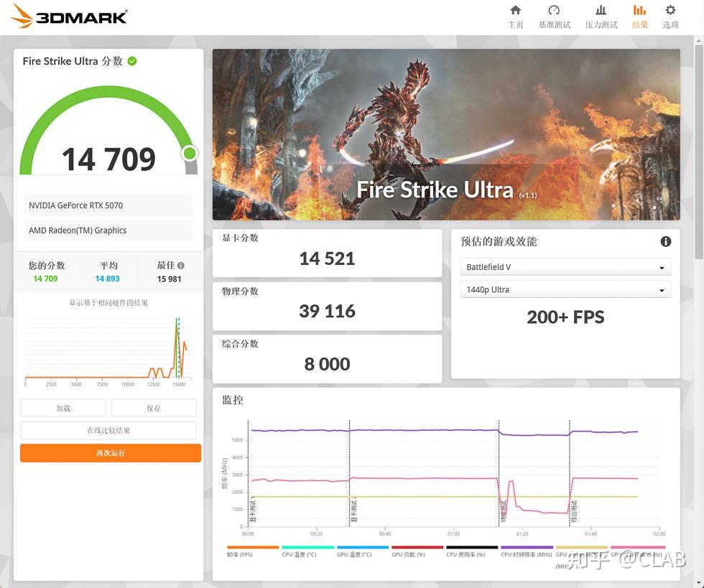Click the best score 15 981
704x588 pixels.
(170, 279)
